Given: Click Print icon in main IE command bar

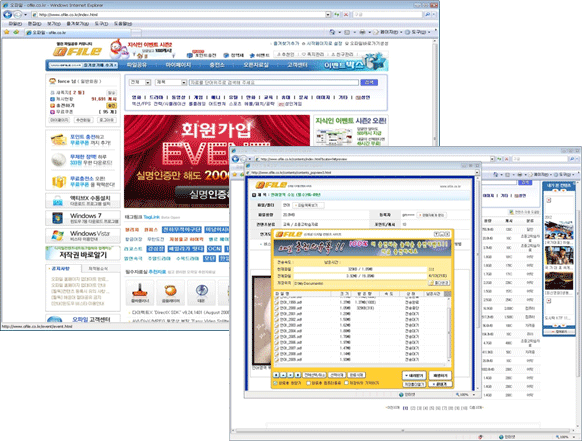Looking at the screenshot, I should 363,32.
